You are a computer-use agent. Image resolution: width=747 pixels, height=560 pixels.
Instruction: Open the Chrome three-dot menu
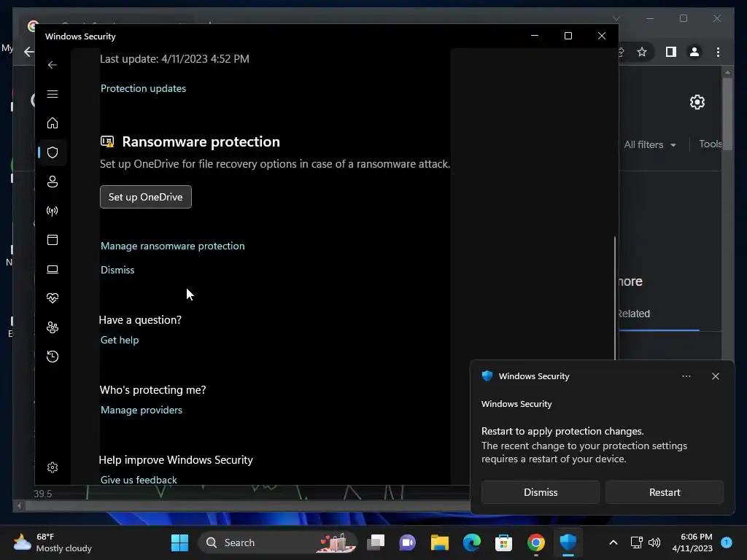pyautogui.click(x=718, y=52)
